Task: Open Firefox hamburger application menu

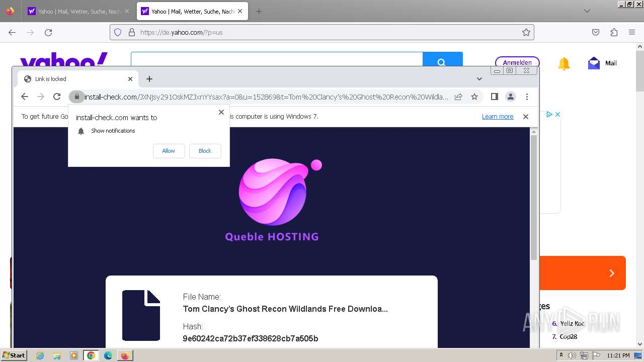Action: 632,32
